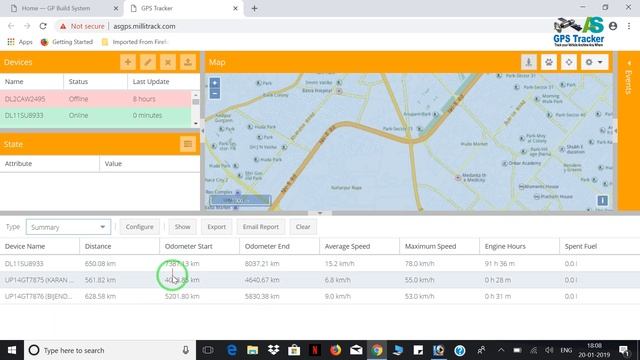Sort report by Distance header
This screenshot has height=360, width=640.
coord(120,246)
